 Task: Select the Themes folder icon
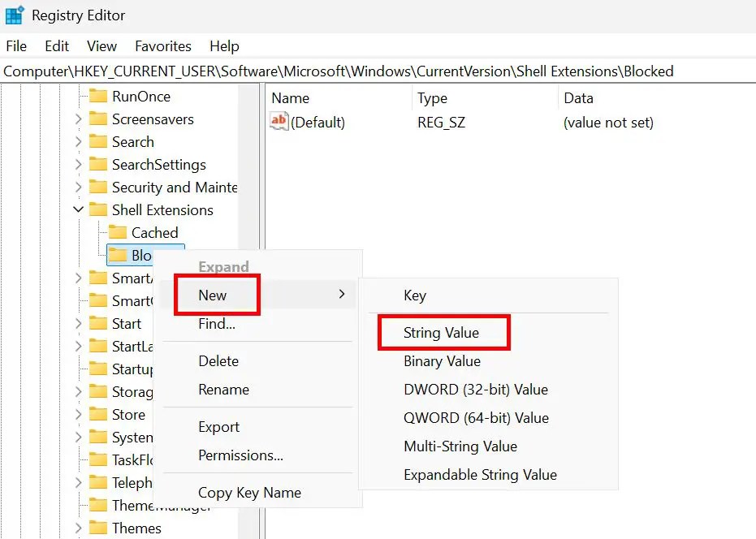click(x=98, y=528)
